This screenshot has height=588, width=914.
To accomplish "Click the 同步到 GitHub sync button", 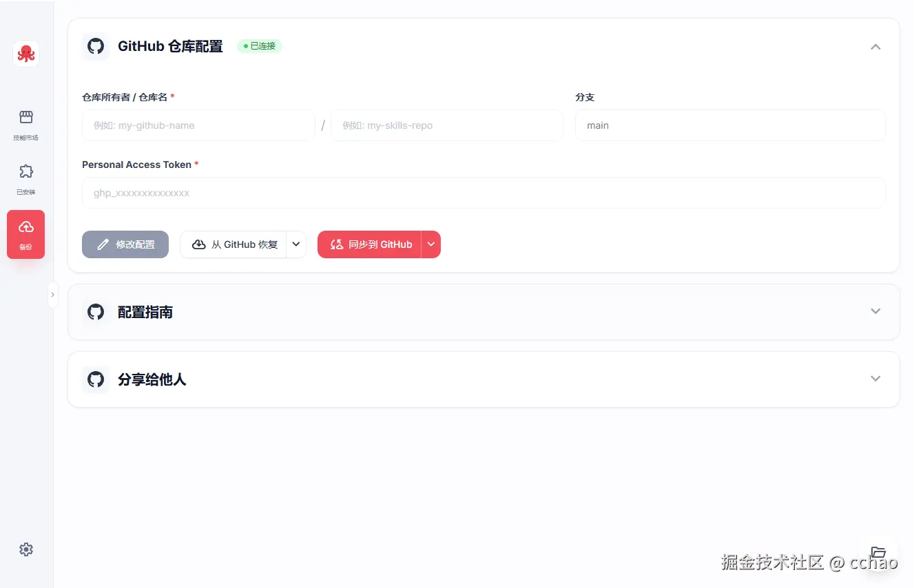I will [x=370, y=244].
